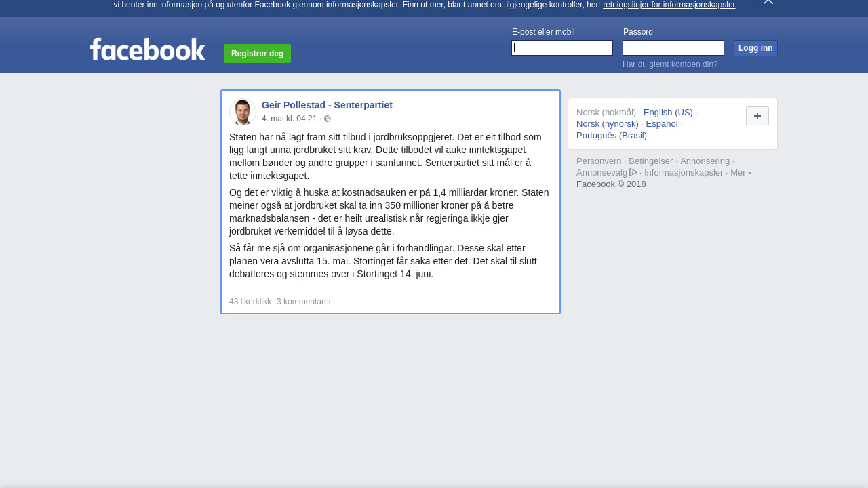This screenshot has height=488, width=868.
Task: Open retningslinjer for informasjonskapsler link
Action: 669,5
